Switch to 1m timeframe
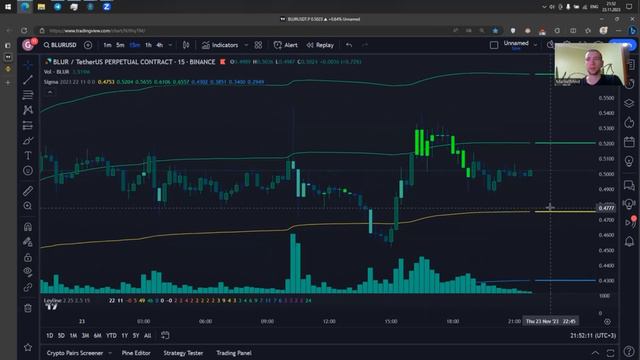The height and width of the screenshot is (360, 640). [107, 45]
